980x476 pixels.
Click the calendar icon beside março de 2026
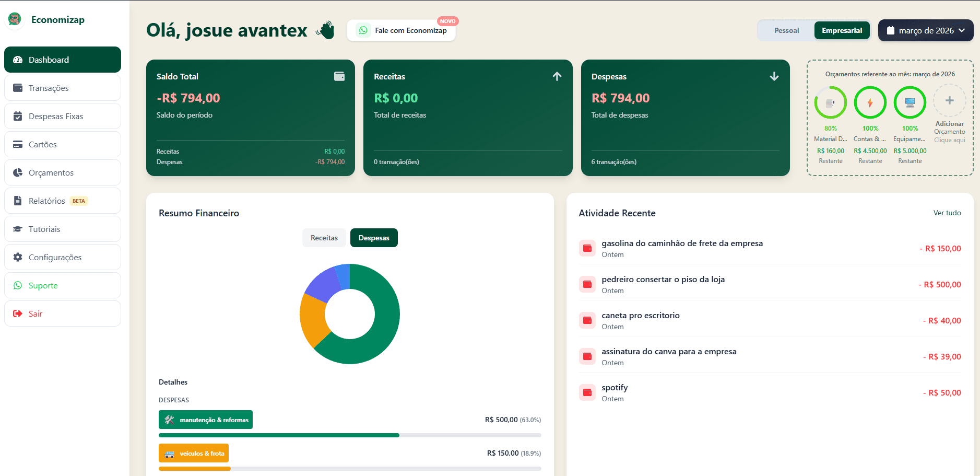(891, 30)
